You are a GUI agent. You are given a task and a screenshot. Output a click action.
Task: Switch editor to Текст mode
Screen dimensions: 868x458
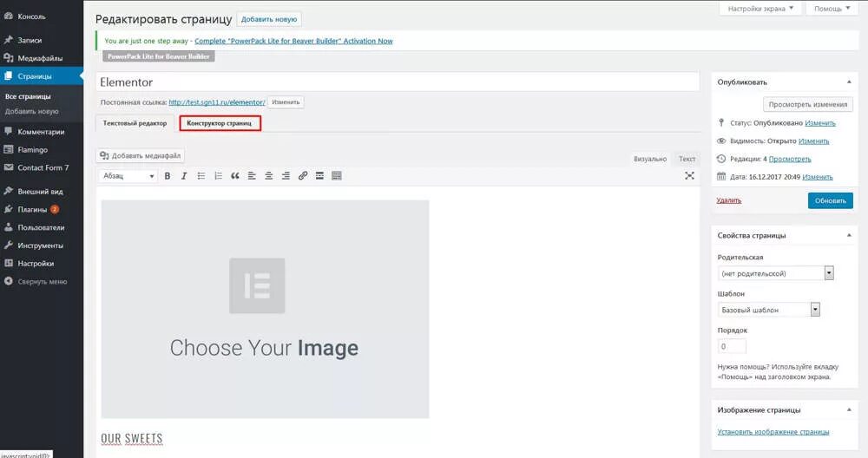click(687, 159)
